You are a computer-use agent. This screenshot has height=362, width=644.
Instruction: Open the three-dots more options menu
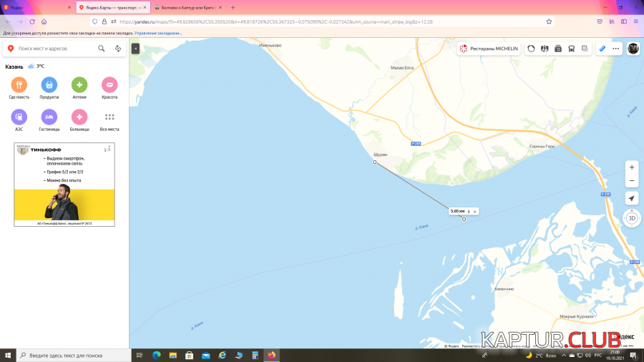615,49
